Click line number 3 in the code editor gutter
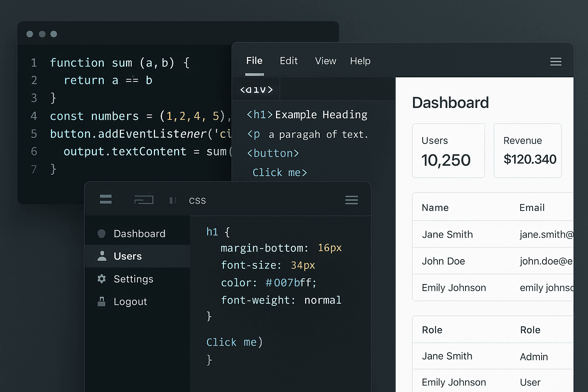The width and height of the screenshot is (588, 392). [34, 98]
